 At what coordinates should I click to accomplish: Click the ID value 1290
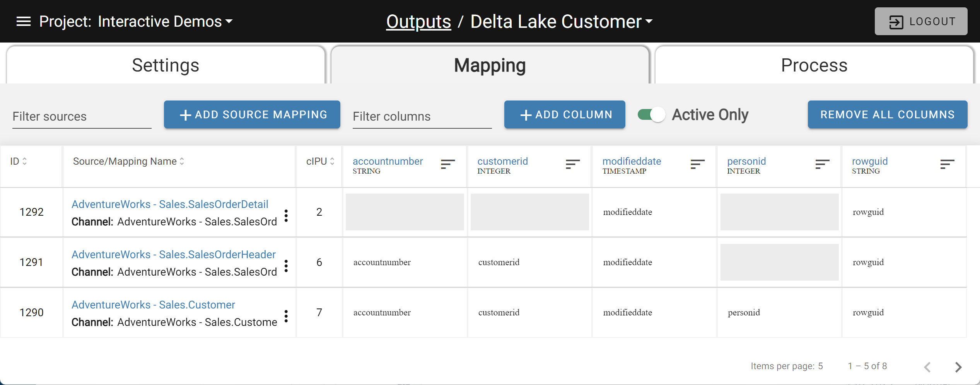coord(32,312)
